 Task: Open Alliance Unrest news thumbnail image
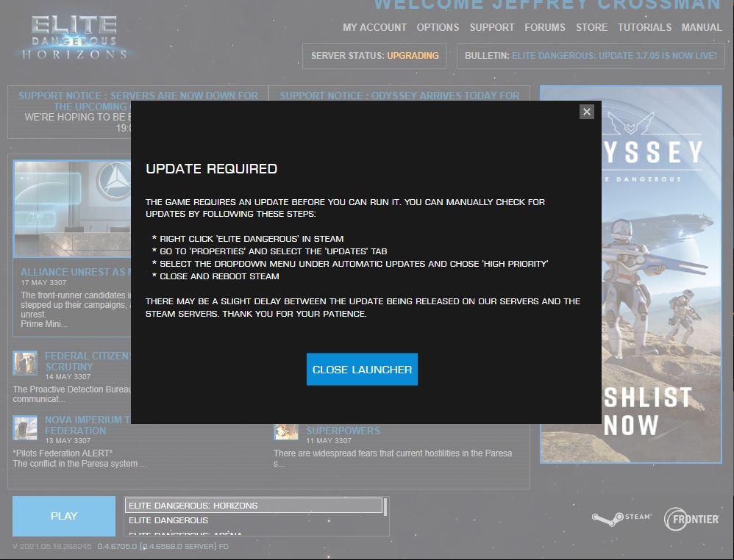pyautogui.click(x=72, y=209)
